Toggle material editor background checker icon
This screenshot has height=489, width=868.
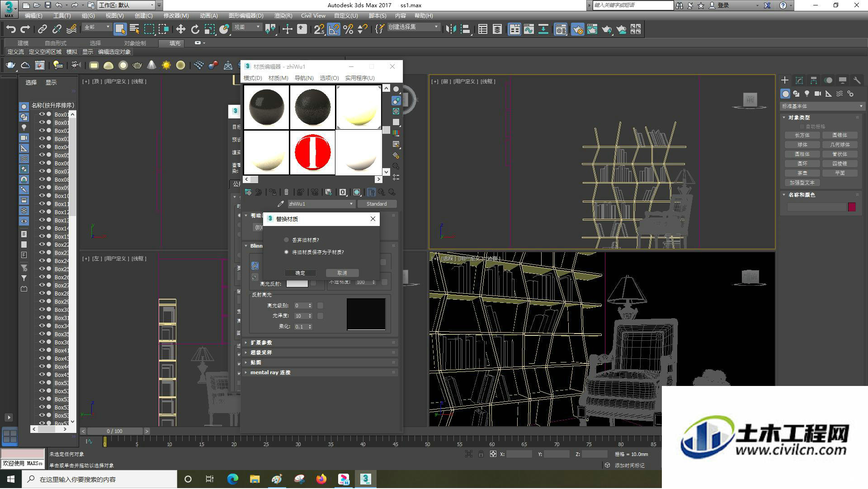pyautogui.click(x=396, y=111)
